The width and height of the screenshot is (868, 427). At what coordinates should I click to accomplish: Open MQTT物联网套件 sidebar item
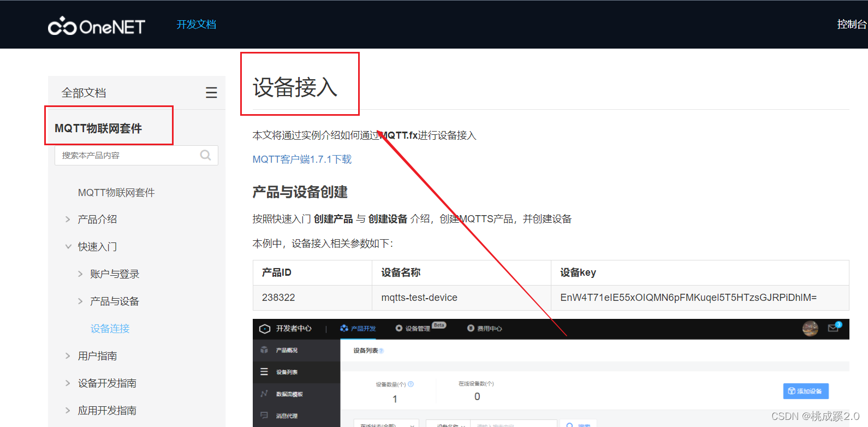tap(116, 192)
